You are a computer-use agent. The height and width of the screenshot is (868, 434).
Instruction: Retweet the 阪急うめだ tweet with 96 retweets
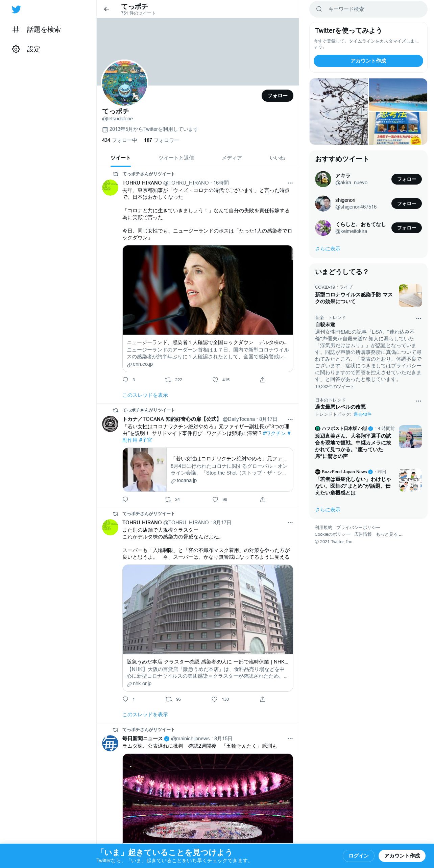(x=169, y=699)
